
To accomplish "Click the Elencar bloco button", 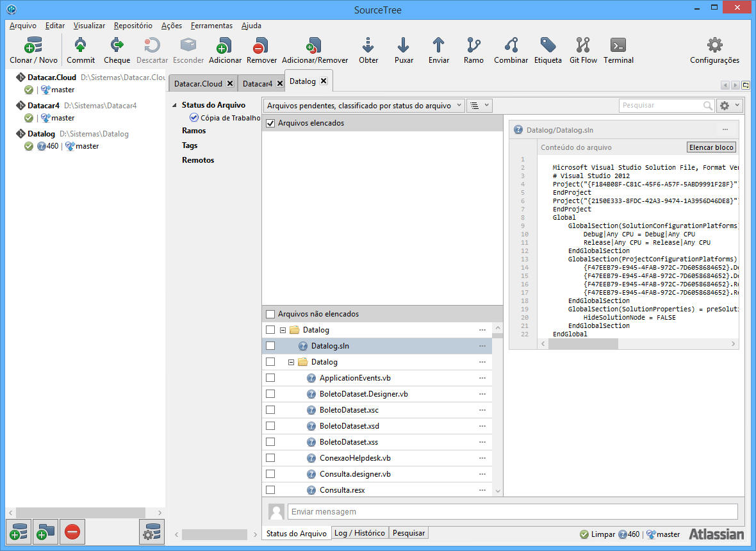I will 711,147.
